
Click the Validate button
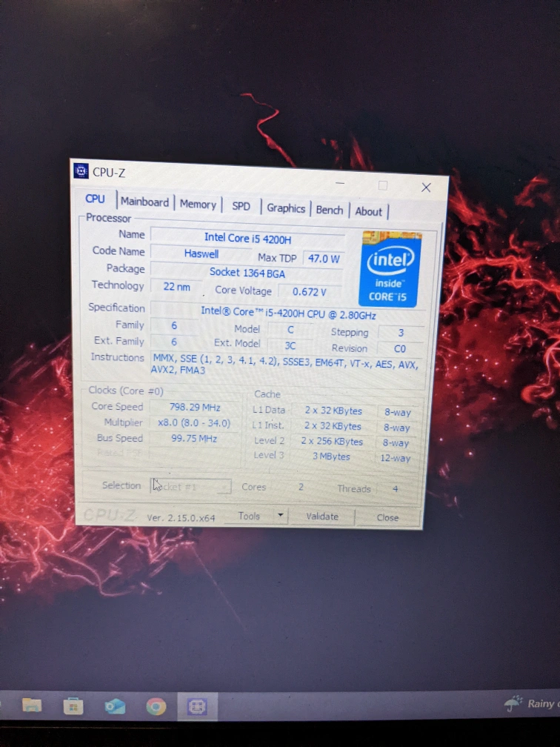tap(322, 517)
